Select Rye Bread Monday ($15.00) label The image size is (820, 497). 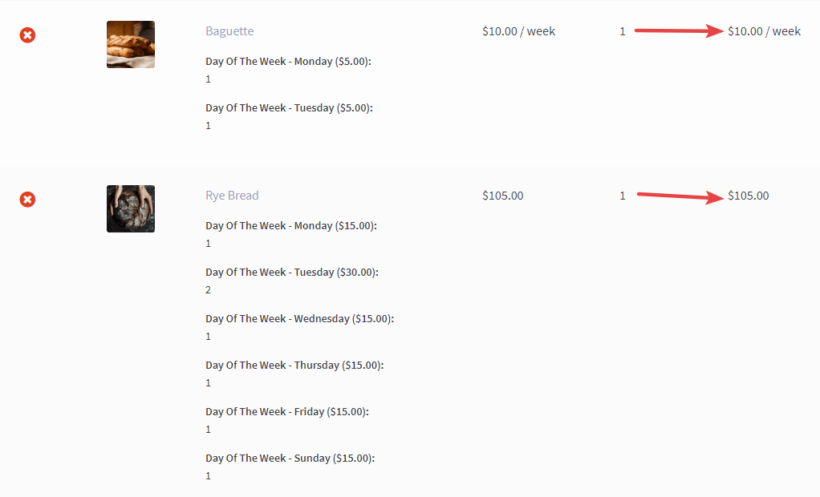pos(291,225)
